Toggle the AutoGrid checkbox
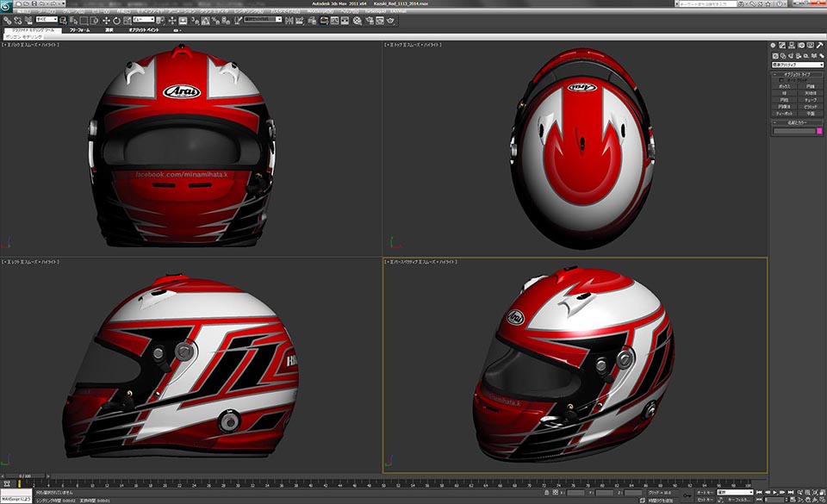Image resolution: width=827 pixels, height=504 pixels. click(x=781, y=80)
